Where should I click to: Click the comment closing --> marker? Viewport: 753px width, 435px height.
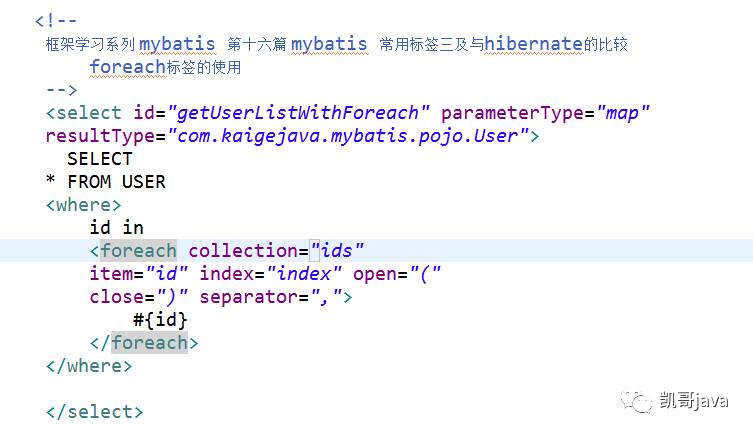61,89
